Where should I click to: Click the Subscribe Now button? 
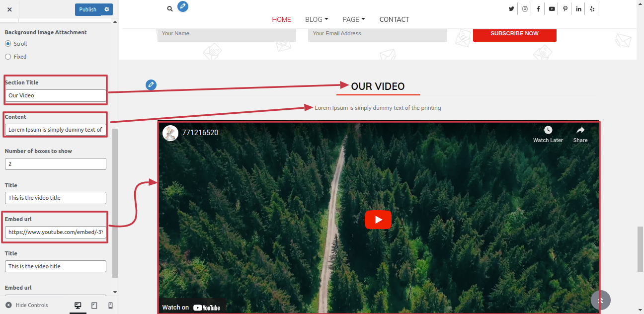tap(514, 33)
